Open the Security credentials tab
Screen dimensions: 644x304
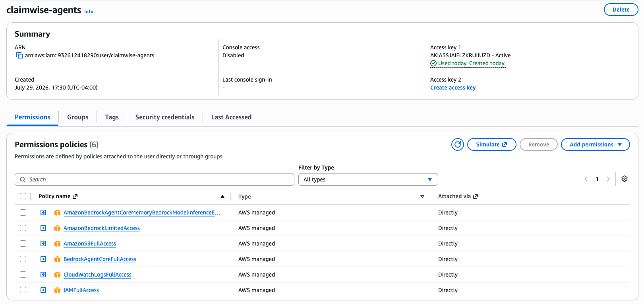tap(165, 117)
